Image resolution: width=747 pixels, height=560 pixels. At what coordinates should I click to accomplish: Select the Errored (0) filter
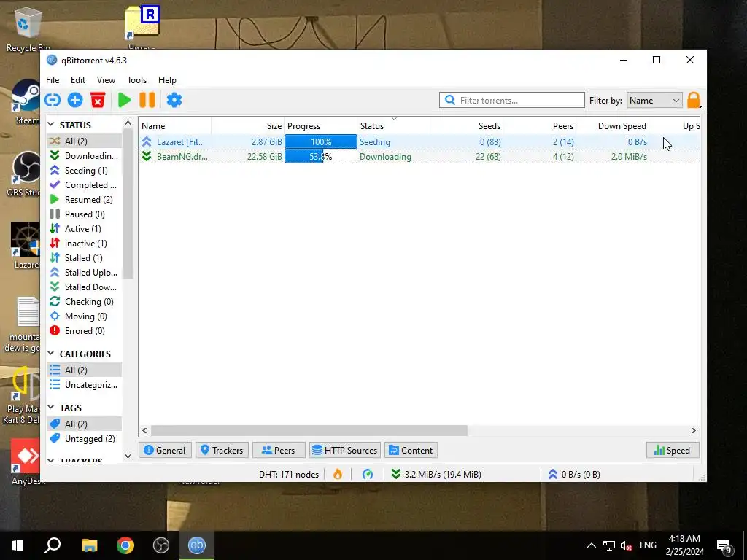pyautogui.click(x=84, y=331)
